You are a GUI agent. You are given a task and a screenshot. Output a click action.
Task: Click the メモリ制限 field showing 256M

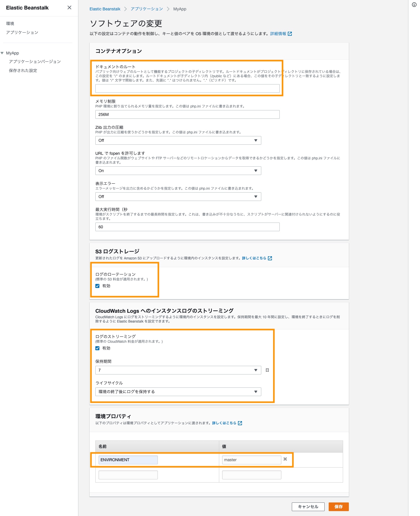click(187, 114)
